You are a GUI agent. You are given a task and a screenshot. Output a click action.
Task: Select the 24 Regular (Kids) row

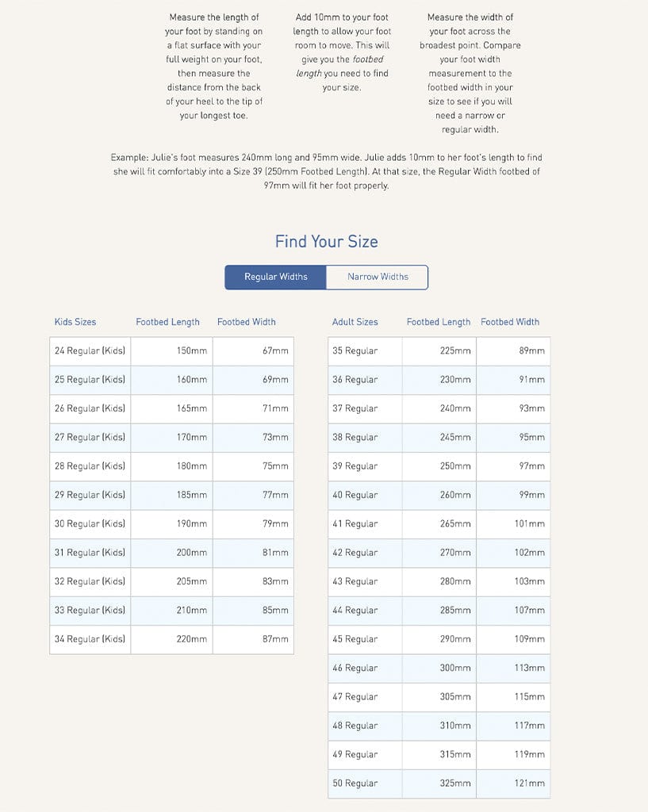click(x=90, y=350)
